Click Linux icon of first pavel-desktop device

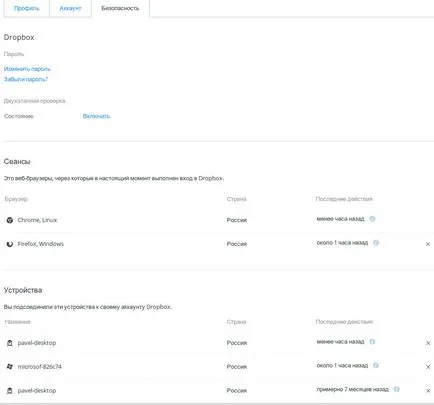coord(10,343)
